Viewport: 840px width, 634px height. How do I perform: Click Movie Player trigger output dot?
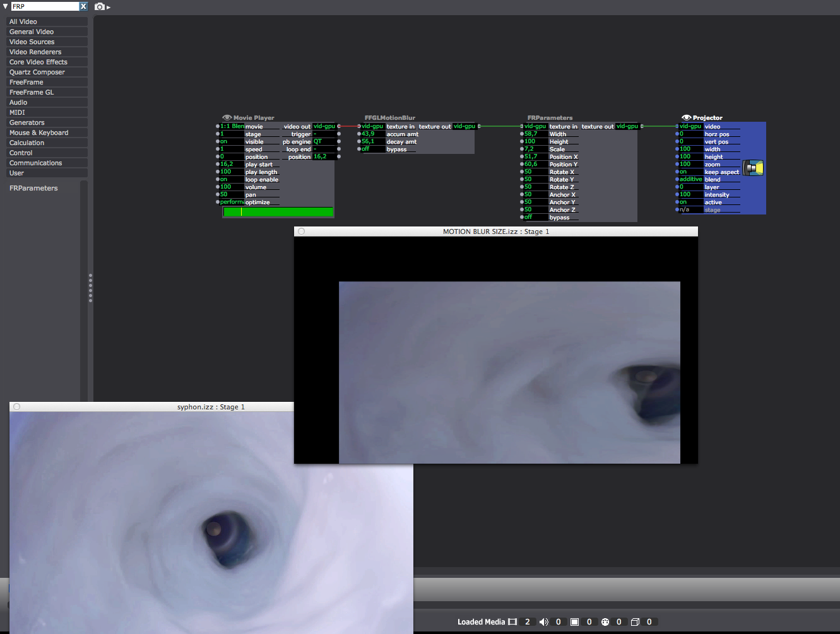[x=339, y=134]
